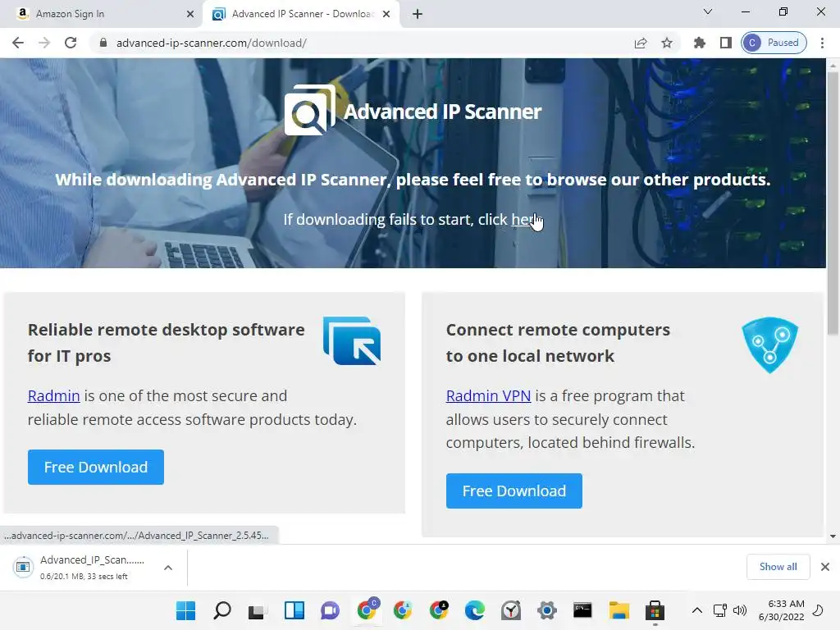Toggle the browser side panel icon
This screenshot has width=840, height=630.
[x=725, y=43]
